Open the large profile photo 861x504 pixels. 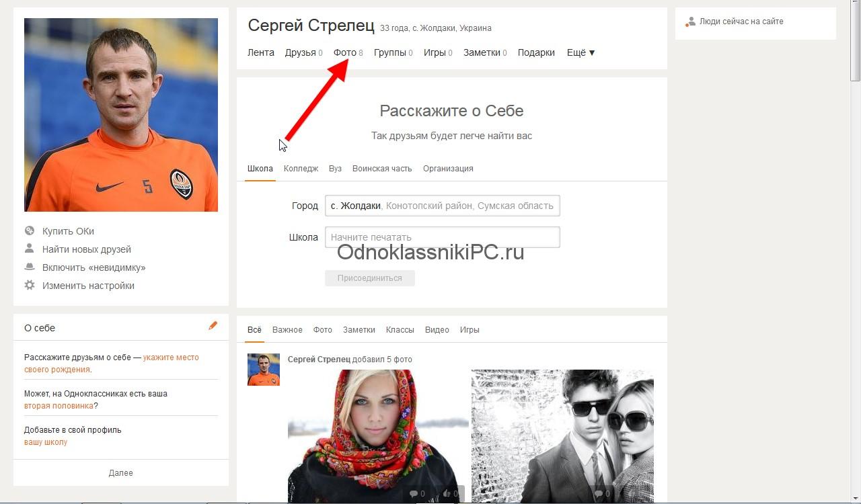[x=121, y=115]
